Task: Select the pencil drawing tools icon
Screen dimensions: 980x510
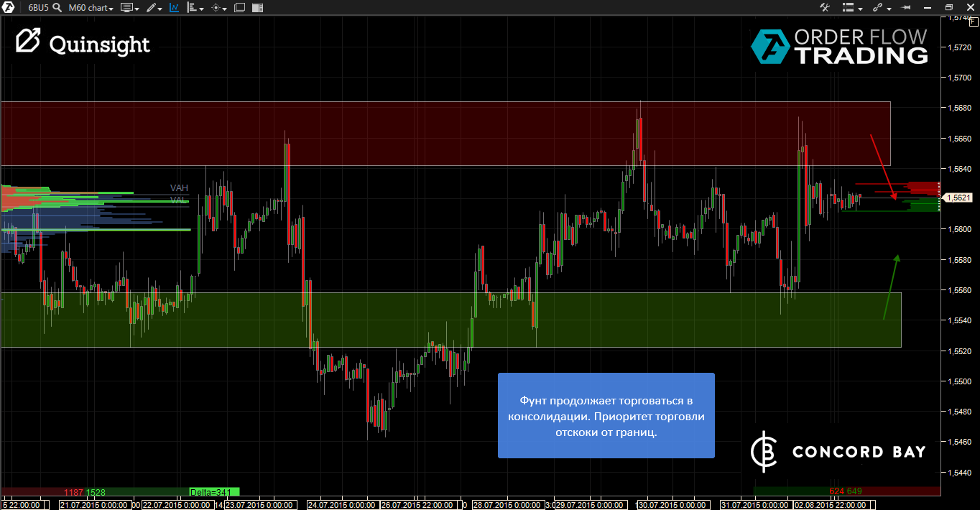Action: click(x=151, y=8)
